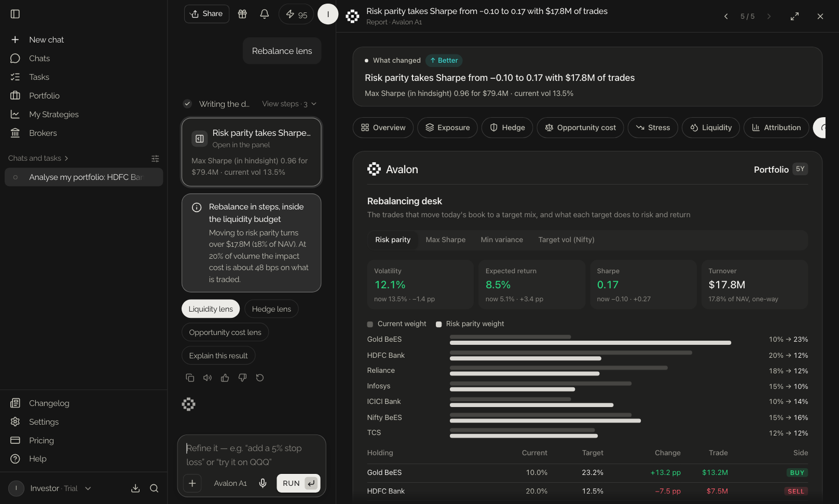
Task: Click the RUN button
Action: [298, 483]
